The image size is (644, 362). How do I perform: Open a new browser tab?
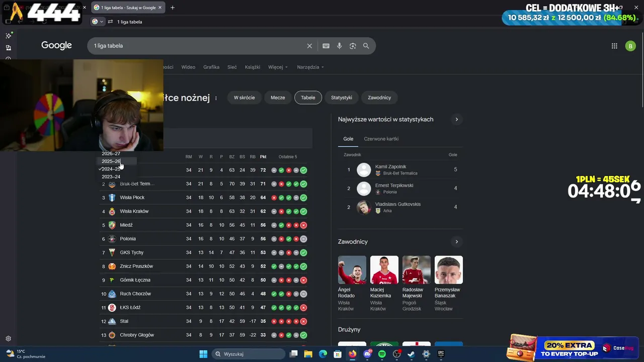coord(173,8)
